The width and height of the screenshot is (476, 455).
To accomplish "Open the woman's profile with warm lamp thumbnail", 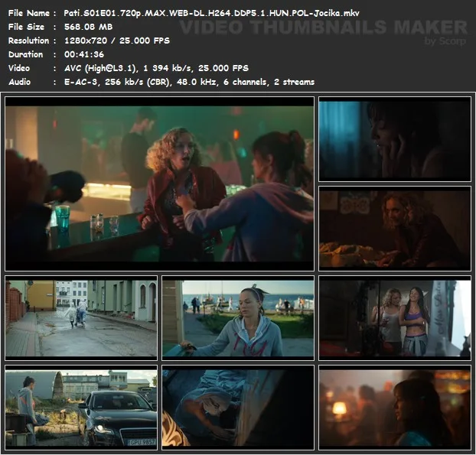I will point(395,408).
